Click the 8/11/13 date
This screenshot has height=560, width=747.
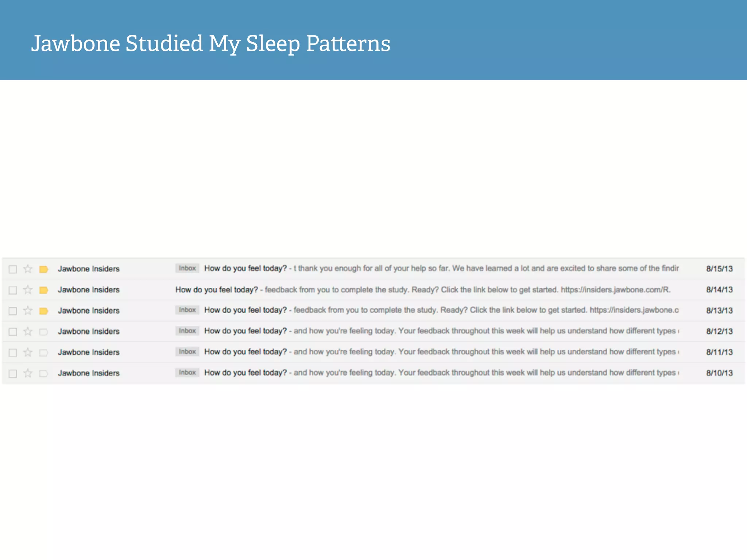(719, 352)
